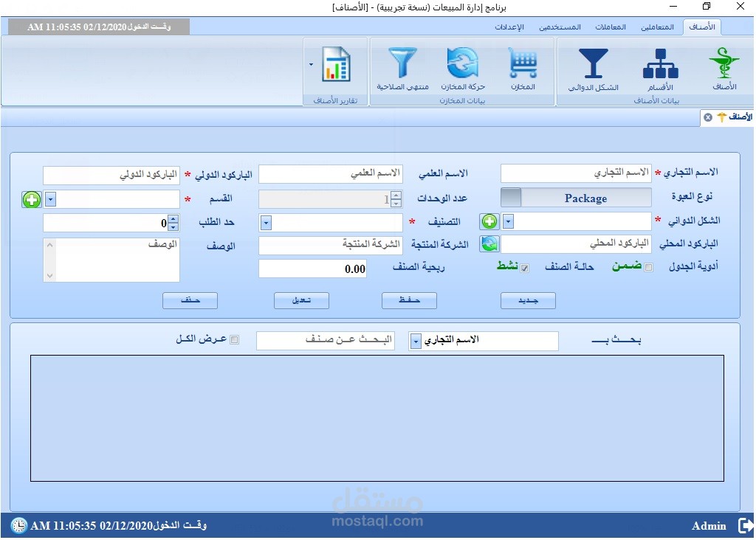Expand the التصنيف classification dropdown
Screen dimensions: 756x540
click(266, 222)
